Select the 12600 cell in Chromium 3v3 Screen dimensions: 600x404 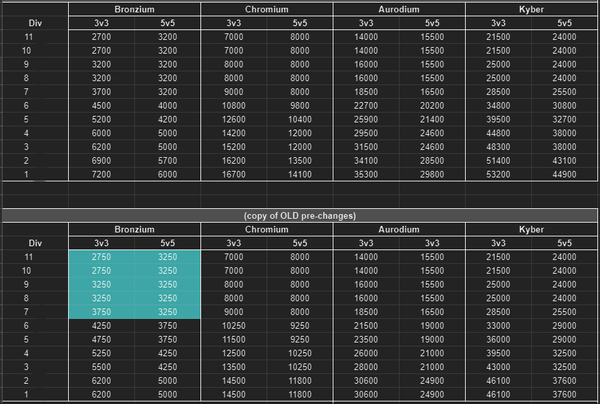tap(234, 119)
